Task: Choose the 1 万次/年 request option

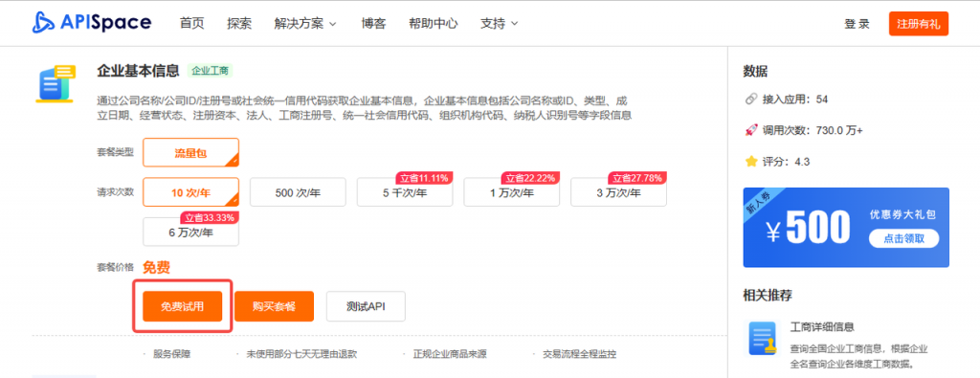Action: 511,192
